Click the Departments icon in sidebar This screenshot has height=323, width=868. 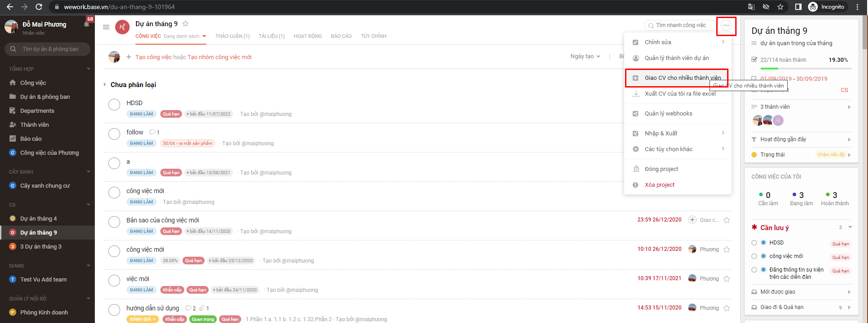click(x=13, y=111)
